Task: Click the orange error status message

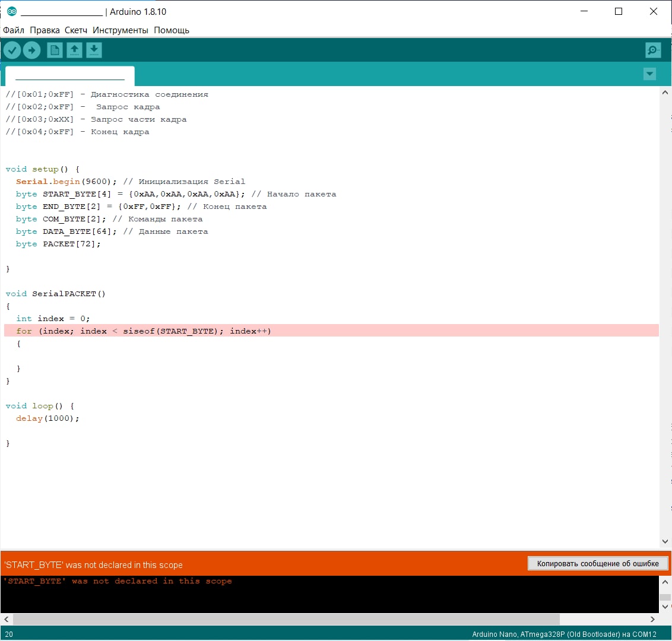Action: point(93,564)
